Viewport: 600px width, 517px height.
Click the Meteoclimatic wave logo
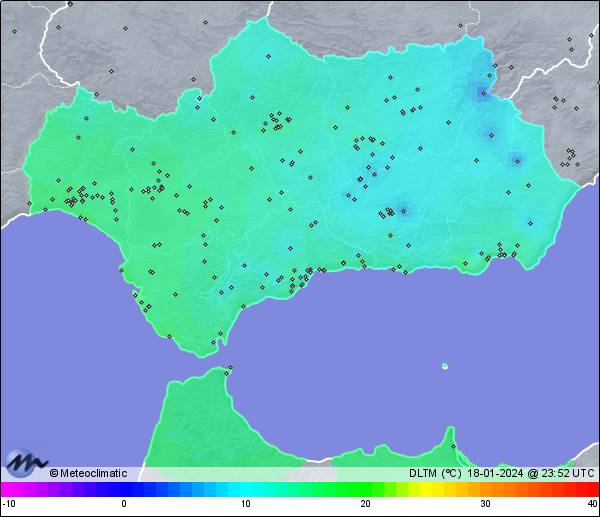(x=27, y=463)
